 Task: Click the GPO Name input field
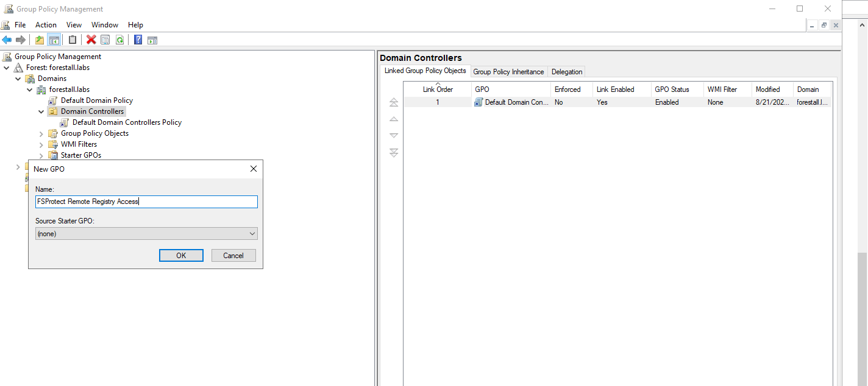click(x=146, y=202)
